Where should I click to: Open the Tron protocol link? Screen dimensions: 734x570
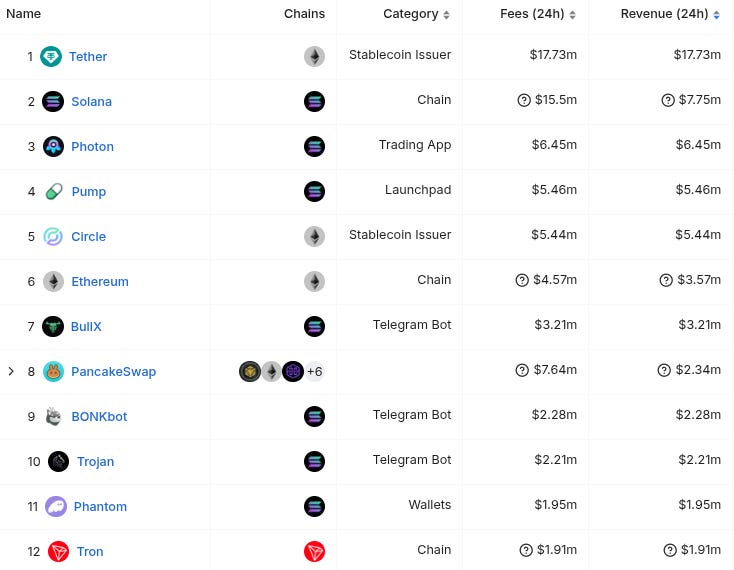[x=90, y=551]
